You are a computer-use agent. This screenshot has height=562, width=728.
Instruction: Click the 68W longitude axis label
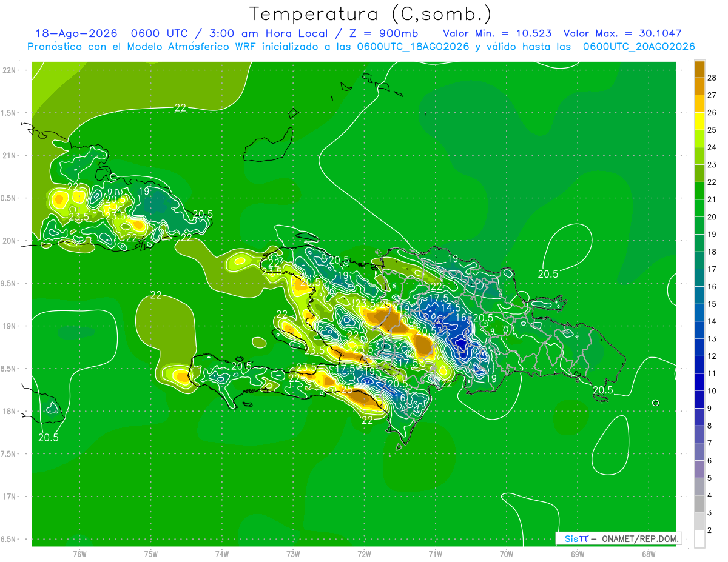pyautogui.click(x=648, y=554)
